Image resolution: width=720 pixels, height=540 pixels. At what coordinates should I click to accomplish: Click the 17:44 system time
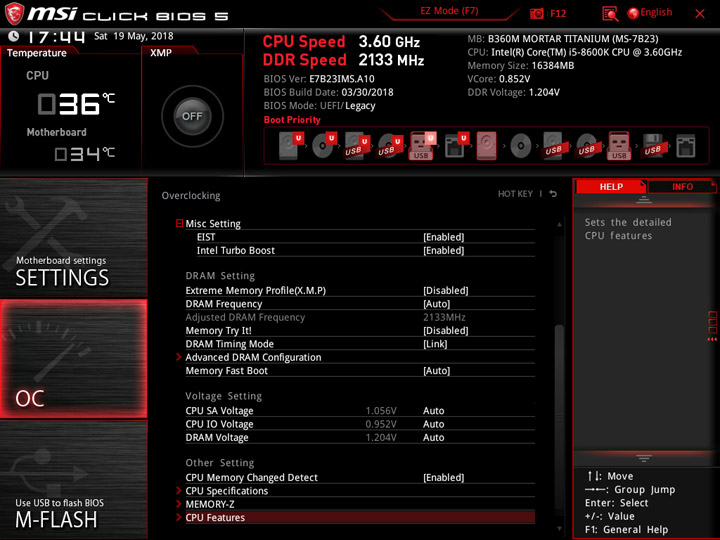56,37
